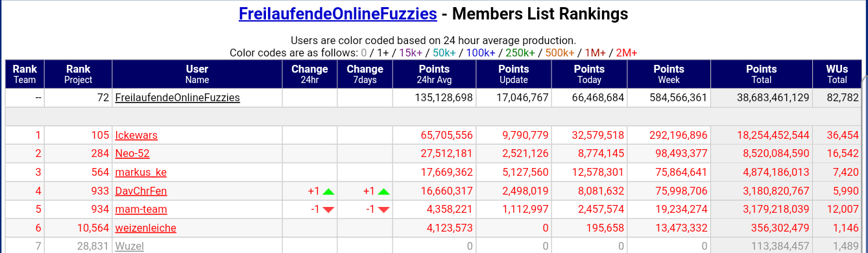This screenshot has height=253, width=868.
Task: Click Neo-52 points update 2,521,126
Action: pos(525,154)
